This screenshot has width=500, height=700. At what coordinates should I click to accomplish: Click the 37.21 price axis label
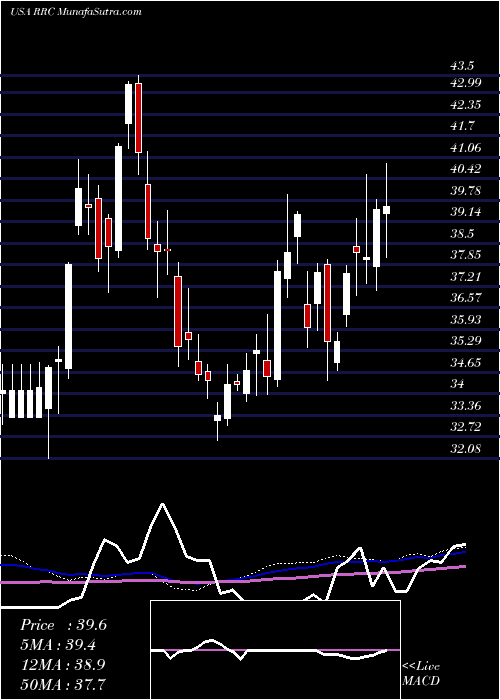pos(466,276)
